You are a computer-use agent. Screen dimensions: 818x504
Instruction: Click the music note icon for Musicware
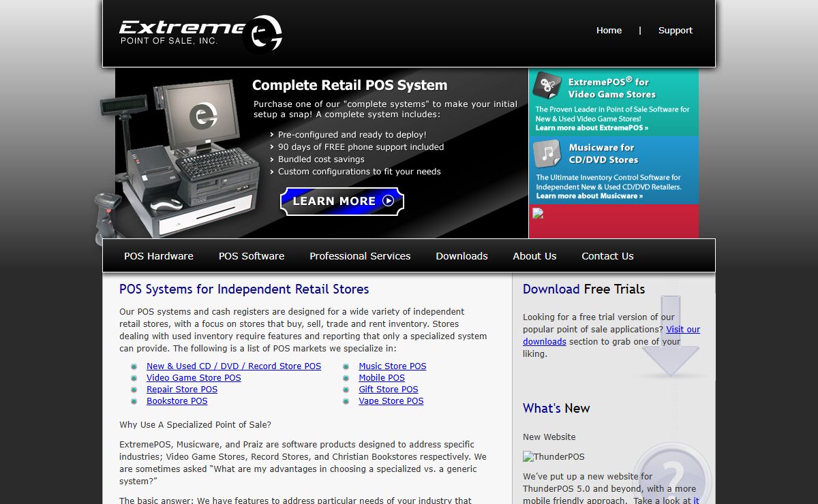tap(547, 153)
